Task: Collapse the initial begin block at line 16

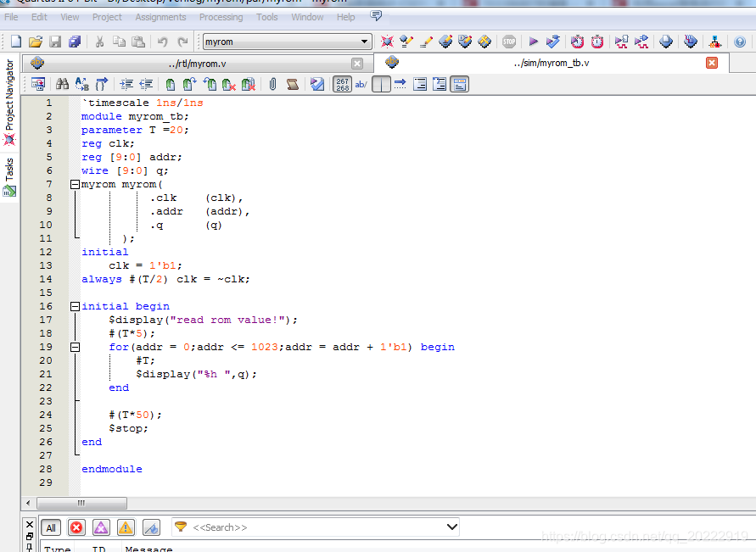Action: pos(75,305)
